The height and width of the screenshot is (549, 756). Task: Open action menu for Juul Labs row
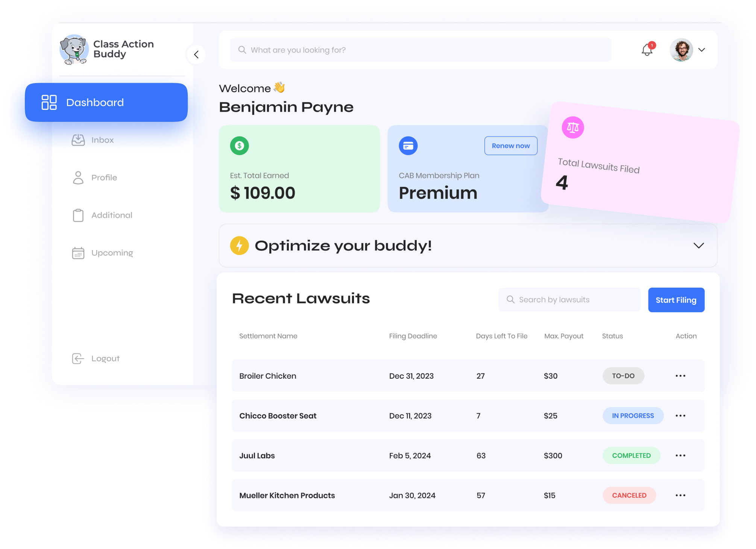point(680,455)
